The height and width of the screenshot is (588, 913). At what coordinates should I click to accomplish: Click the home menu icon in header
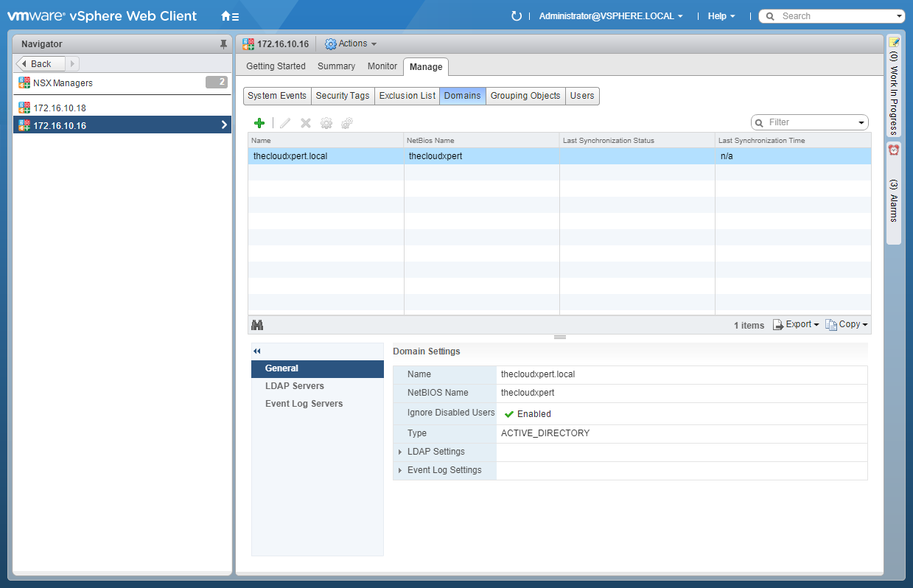point(229,16)
